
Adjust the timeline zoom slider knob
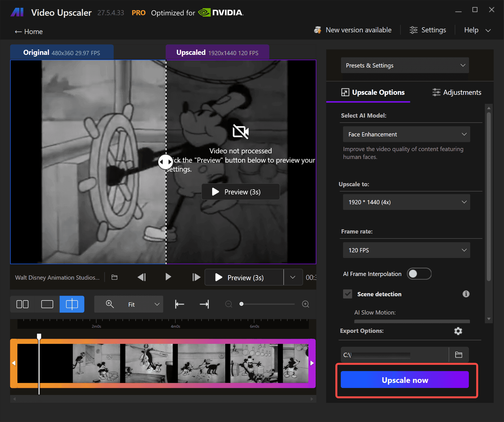[x=241, y=304]
